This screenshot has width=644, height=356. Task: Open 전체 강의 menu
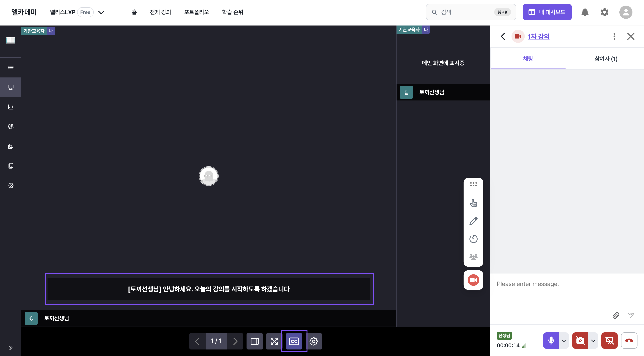click(160, 12)
